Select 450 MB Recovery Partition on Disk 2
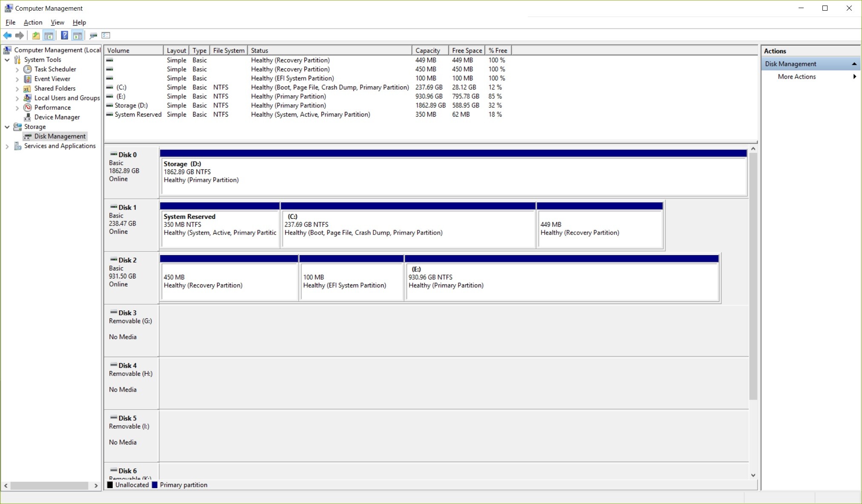 point(229,278)
